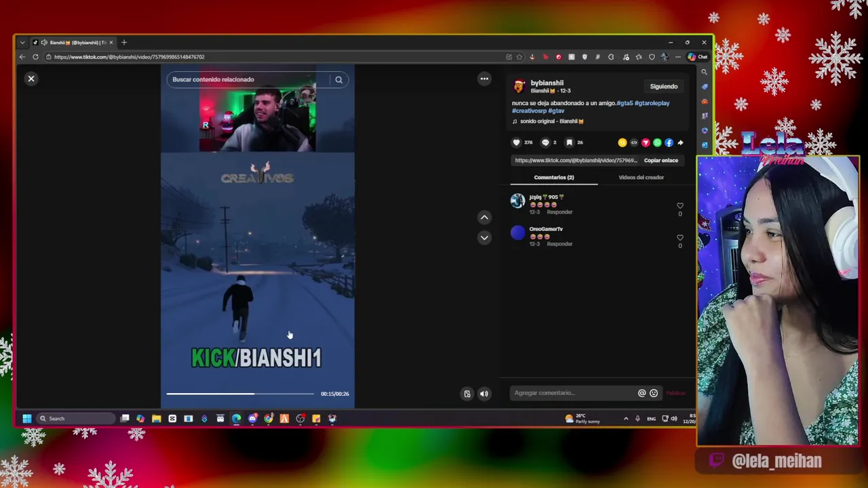
Task: Open the Edge sidebar tools briefcase icon
Action: (705, 102)
